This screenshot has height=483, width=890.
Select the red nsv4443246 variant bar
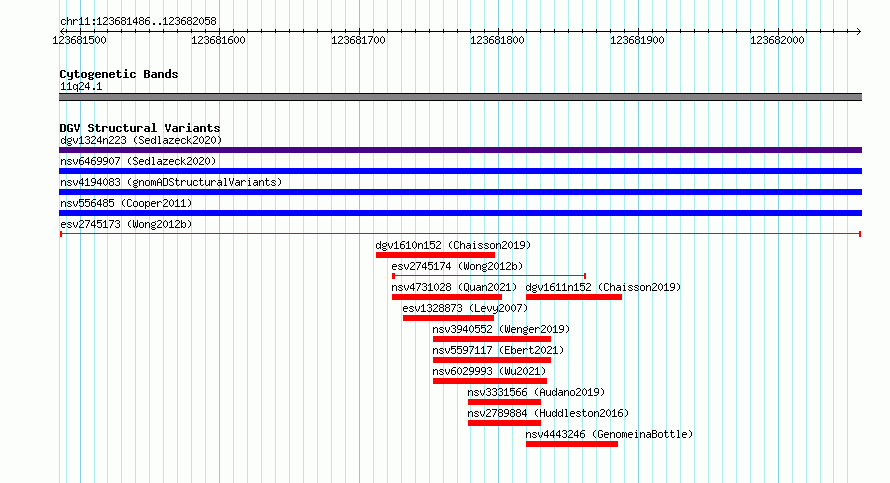[572, 444]
